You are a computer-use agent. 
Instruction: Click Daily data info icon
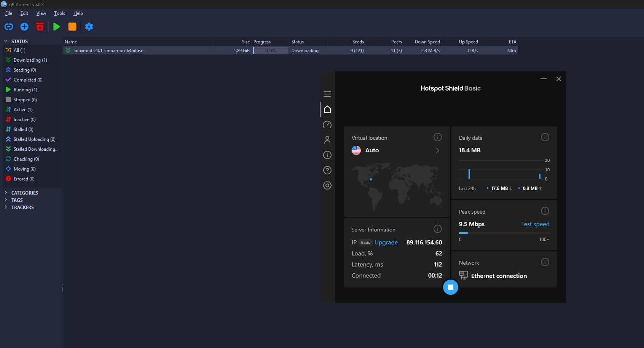coord(545,137)
